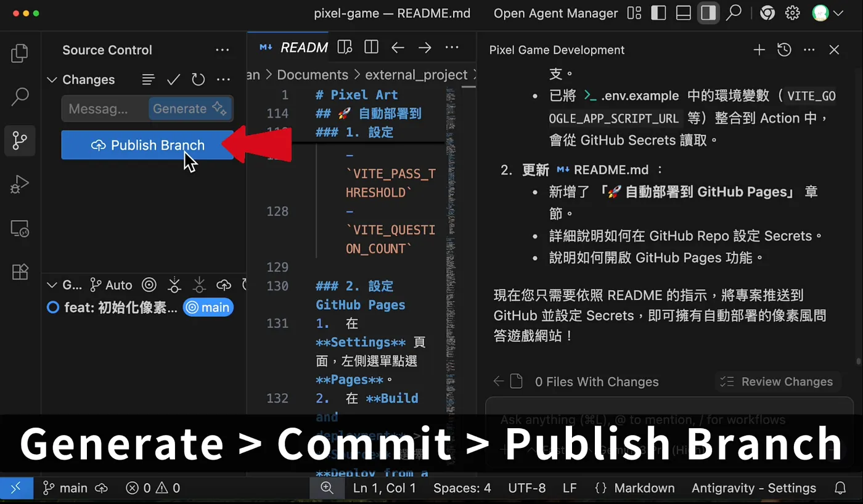Open the Chrome browser icon in title bar

point(767,13)
